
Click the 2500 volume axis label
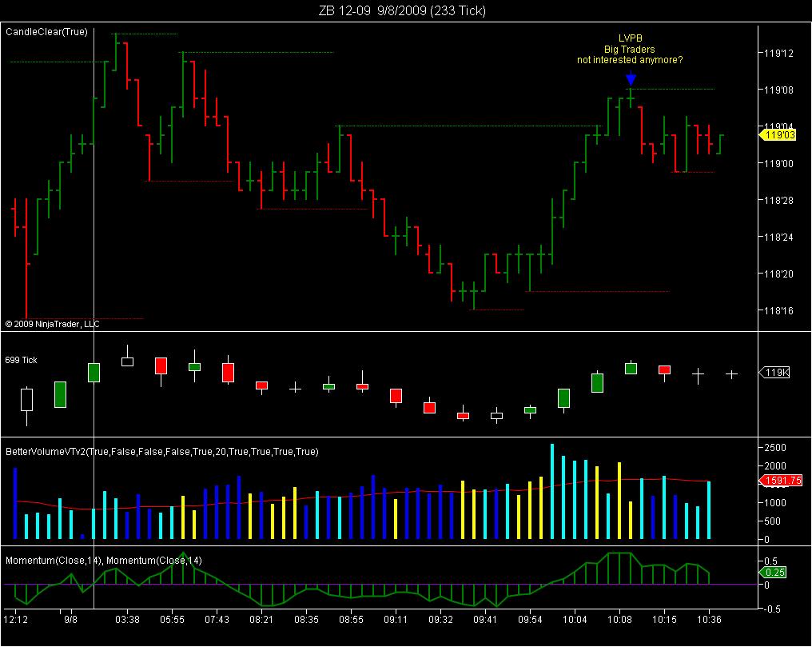coord(774,448)
